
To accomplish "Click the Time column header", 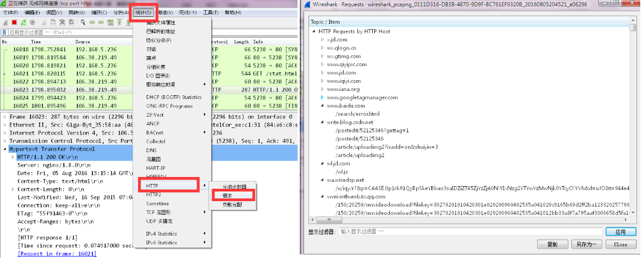I will (36, 41).
